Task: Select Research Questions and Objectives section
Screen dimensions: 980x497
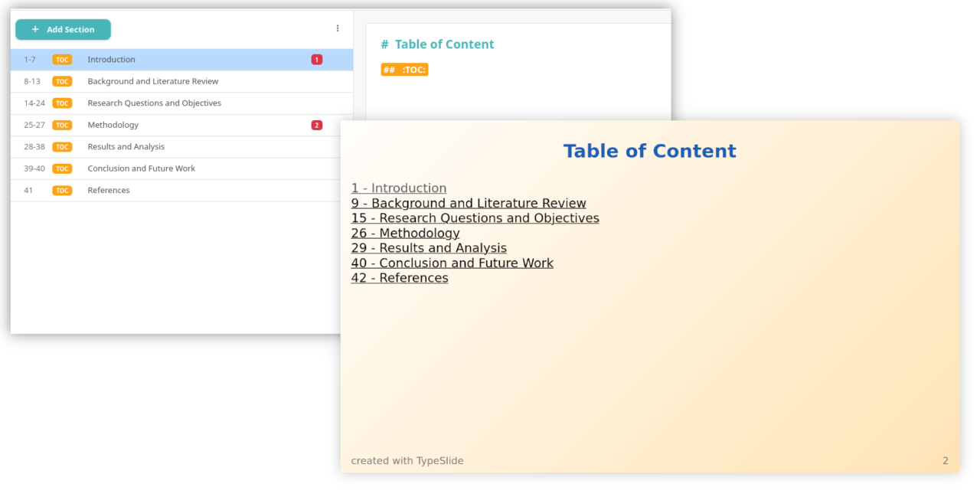Action: [181, 103]
